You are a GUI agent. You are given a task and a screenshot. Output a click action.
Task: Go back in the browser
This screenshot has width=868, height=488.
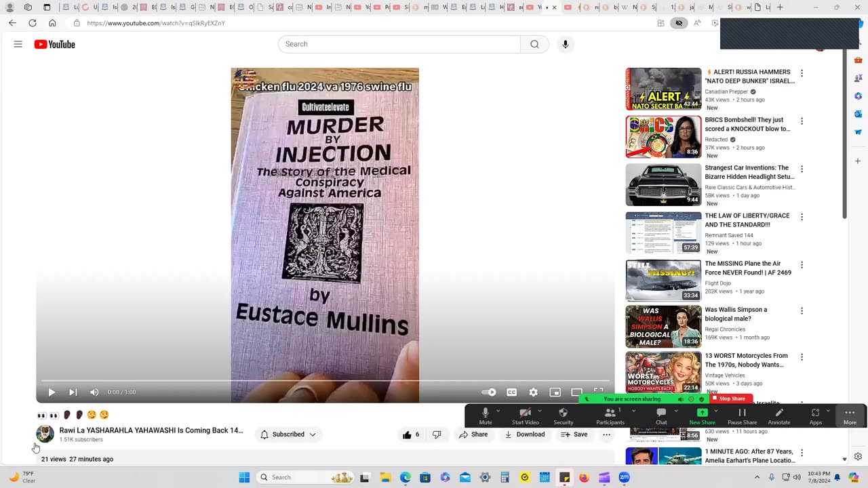click(12, 23)
